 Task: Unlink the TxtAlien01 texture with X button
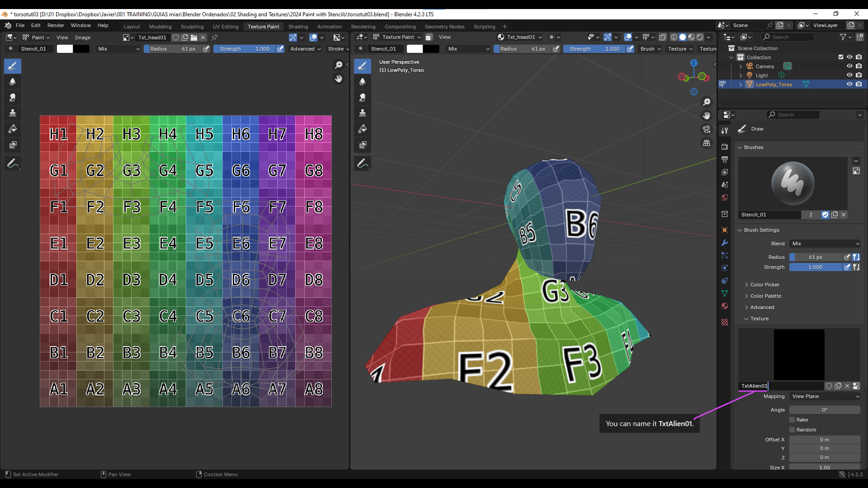click(x=847, y=386)
